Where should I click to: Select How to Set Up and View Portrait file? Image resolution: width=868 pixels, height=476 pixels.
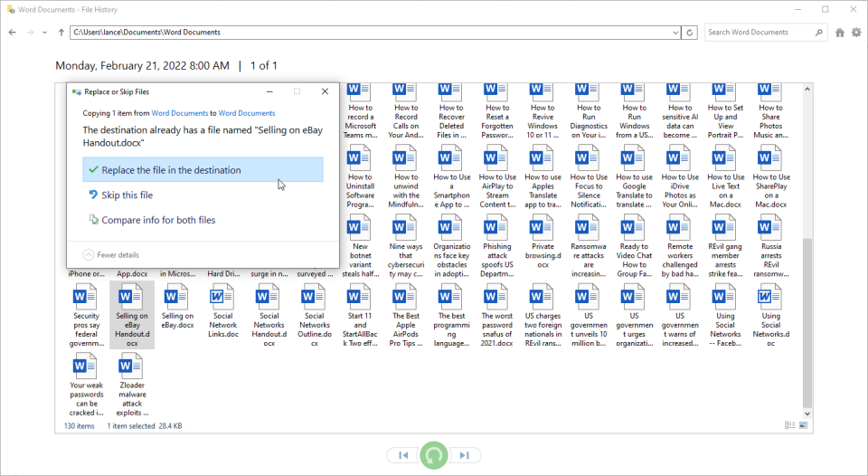click(x=725, y=110)
